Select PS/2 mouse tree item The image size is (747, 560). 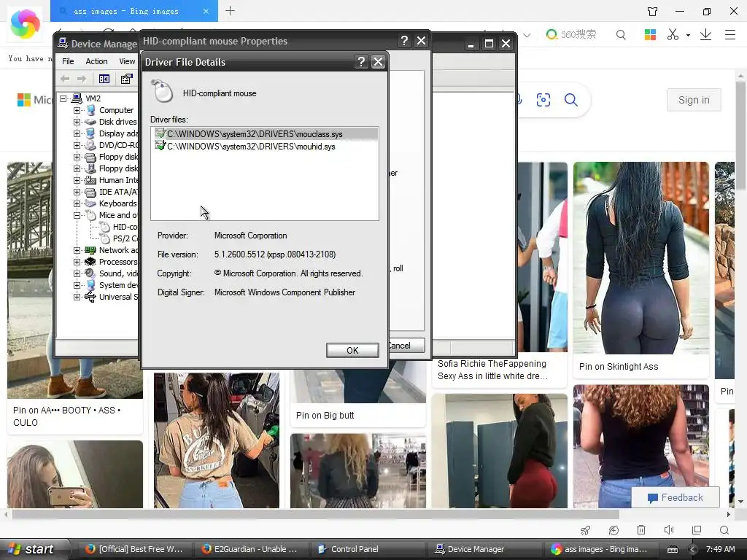(119, 238)
